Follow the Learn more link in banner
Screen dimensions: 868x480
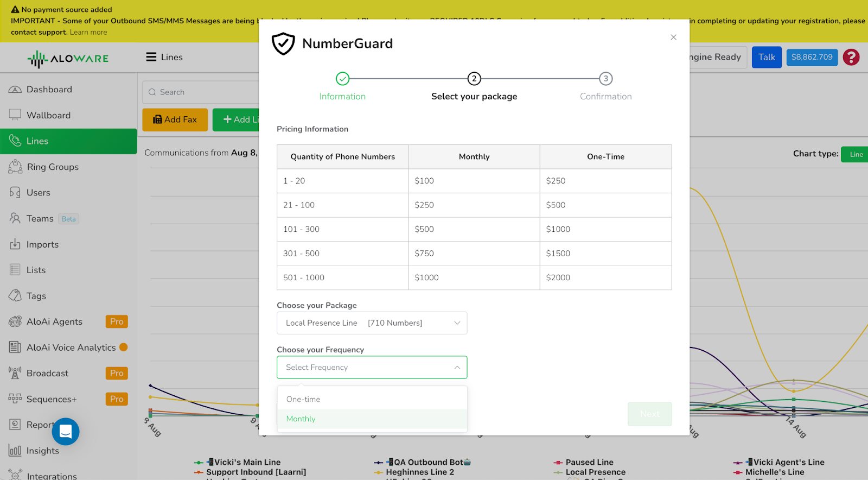tap(88, 33)
